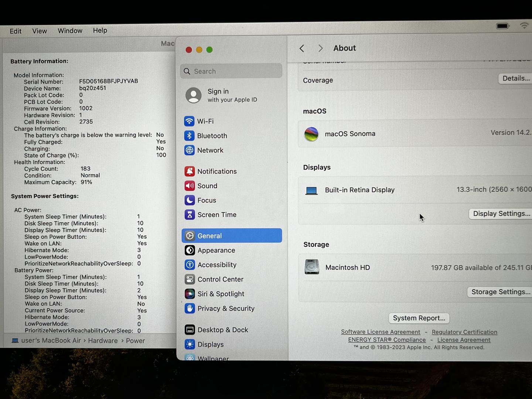Viewport: 532px width, 399px height.
Task: Click the Wi-Fi icon in menu bar
Action: tap(524, 25)
